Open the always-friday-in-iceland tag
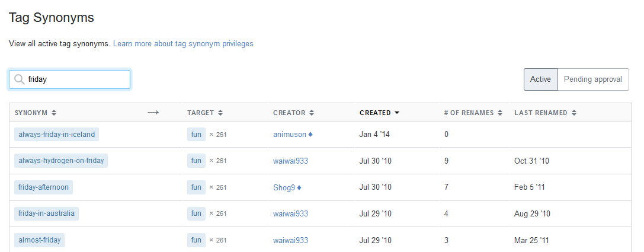The image size is (644, 252). 56,135
